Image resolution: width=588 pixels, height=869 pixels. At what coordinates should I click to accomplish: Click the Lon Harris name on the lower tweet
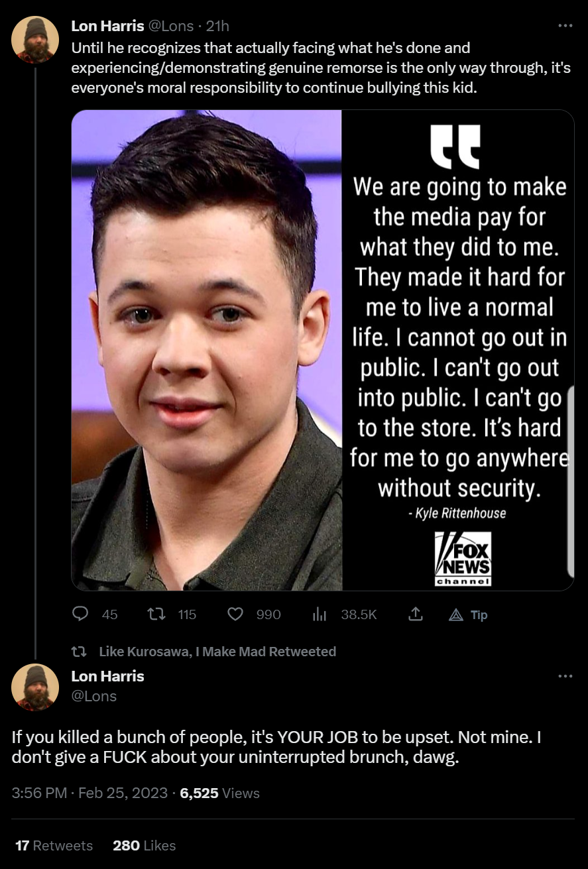107,676
